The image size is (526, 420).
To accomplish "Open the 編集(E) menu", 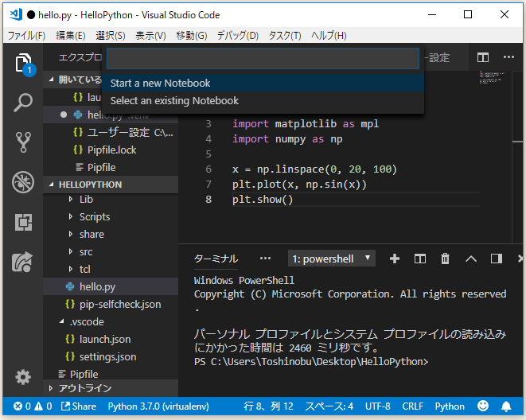I will [x=71, y=35].
